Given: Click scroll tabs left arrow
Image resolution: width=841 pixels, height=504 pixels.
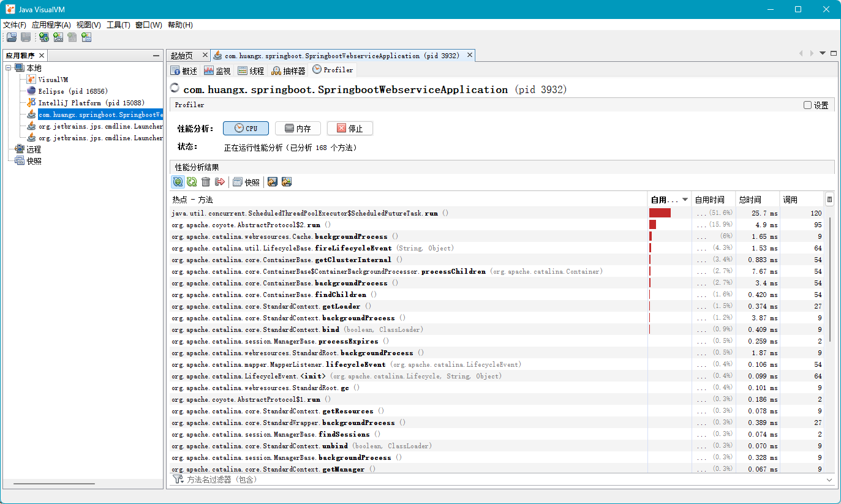Looking at the screenshot, I should (x=801, y=53).
